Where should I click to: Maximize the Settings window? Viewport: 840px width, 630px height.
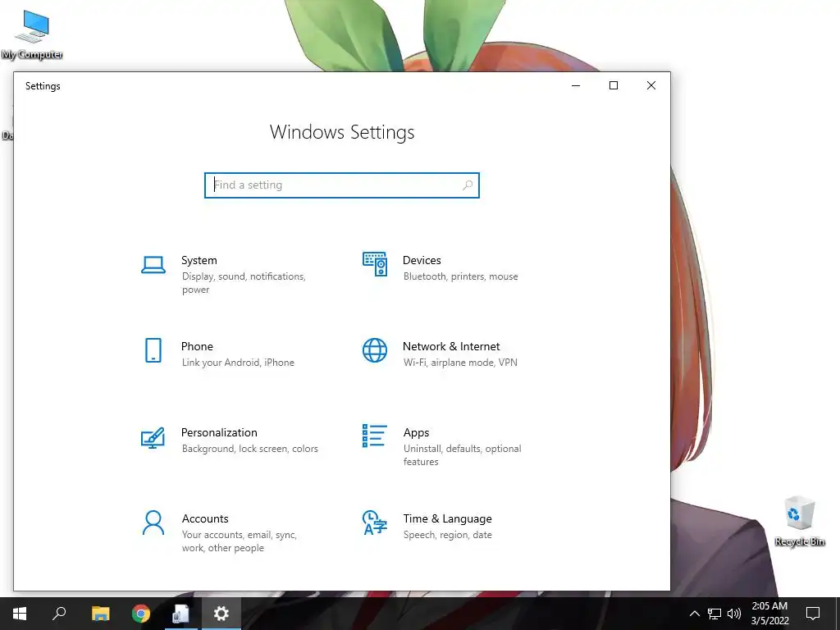pyautogui.click(x=614, y=85)
